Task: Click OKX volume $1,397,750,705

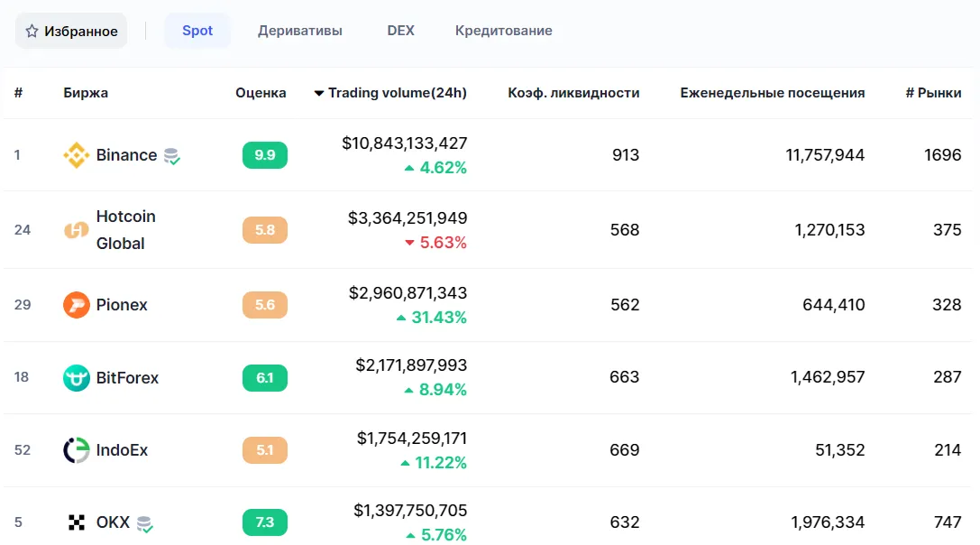Action: (x=410, y=511)
